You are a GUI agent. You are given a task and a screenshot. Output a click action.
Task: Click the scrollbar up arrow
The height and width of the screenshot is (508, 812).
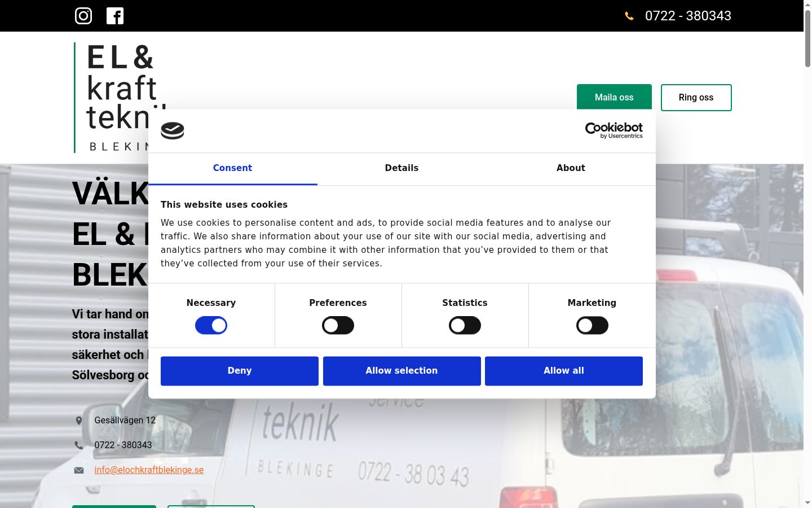point(807,5)
